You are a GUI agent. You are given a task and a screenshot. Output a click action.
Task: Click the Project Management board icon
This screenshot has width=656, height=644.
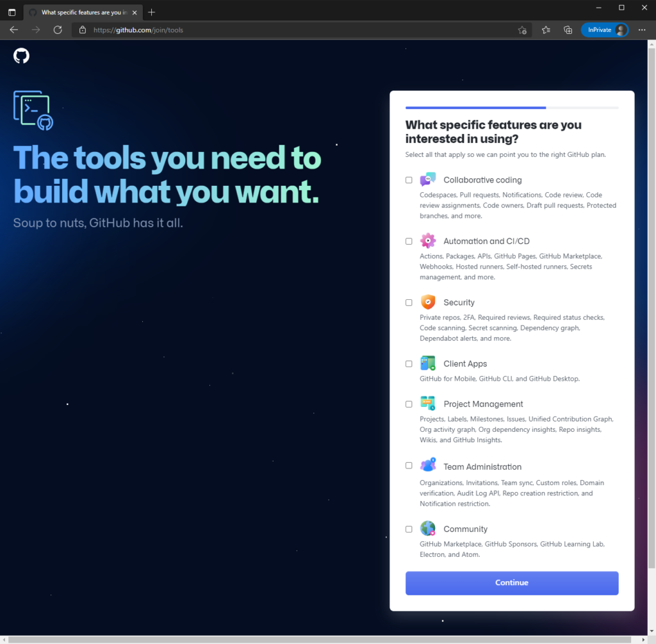[x=428, y=404]
